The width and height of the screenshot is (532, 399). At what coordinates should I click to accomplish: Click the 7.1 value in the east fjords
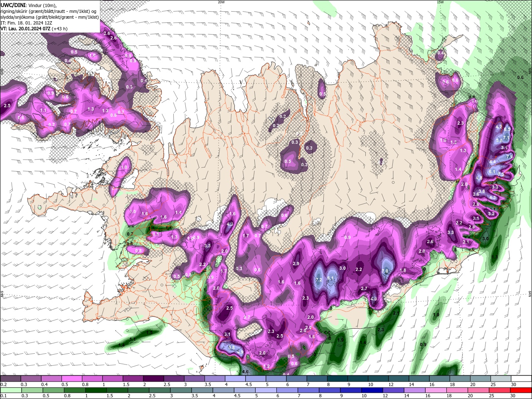(x=506, y=138)
